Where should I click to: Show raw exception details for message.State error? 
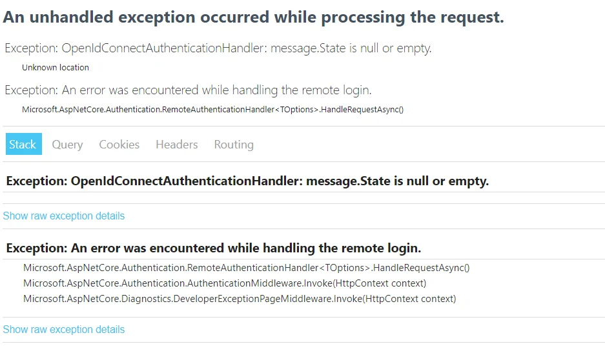pyautogui.click(x=64, y=216)
